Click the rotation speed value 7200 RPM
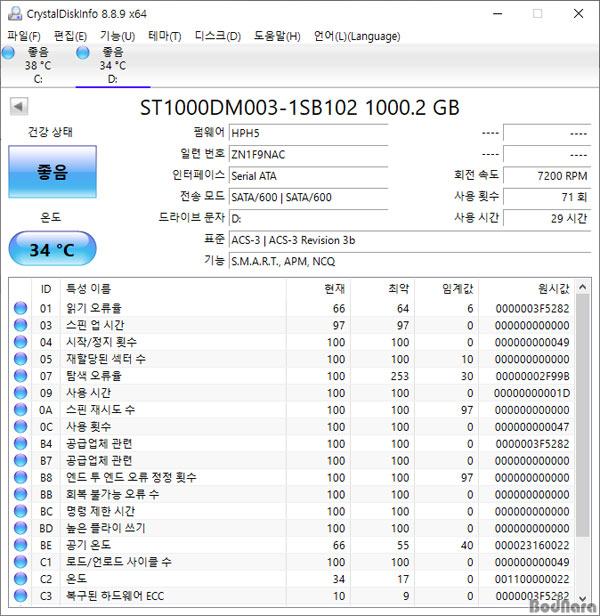Screen dimensions: 600x616 [547, 176]
